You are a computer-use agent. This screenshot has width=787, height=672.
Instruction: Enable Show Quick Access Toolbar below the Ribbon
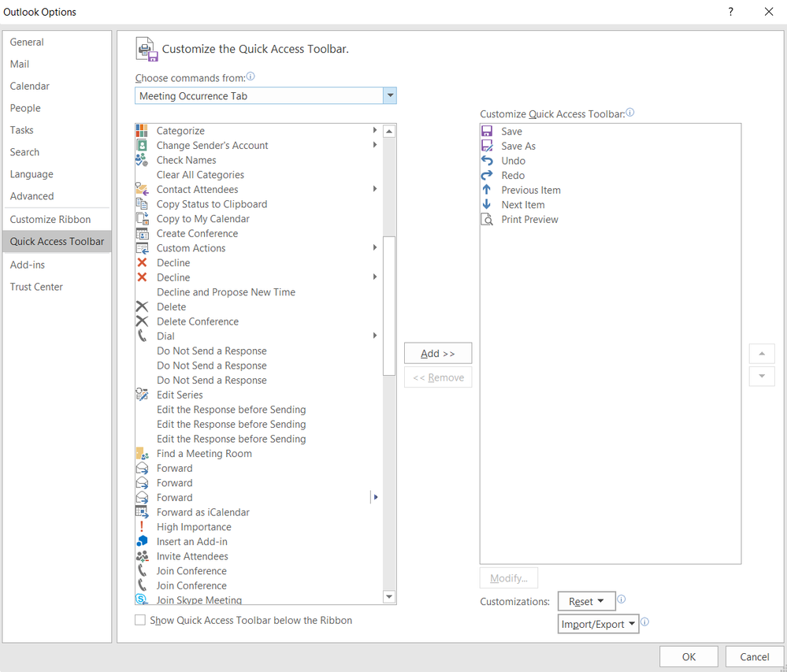click(140, 620)
